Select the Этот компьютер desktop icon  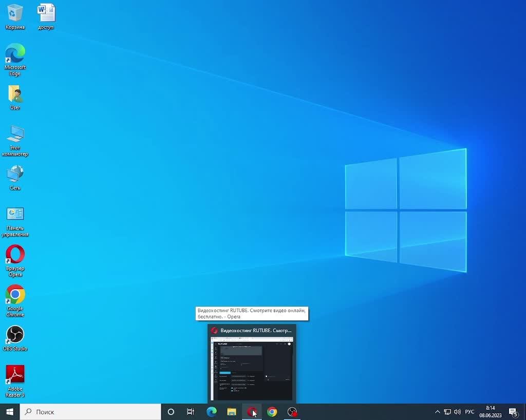tap(15, 141)
